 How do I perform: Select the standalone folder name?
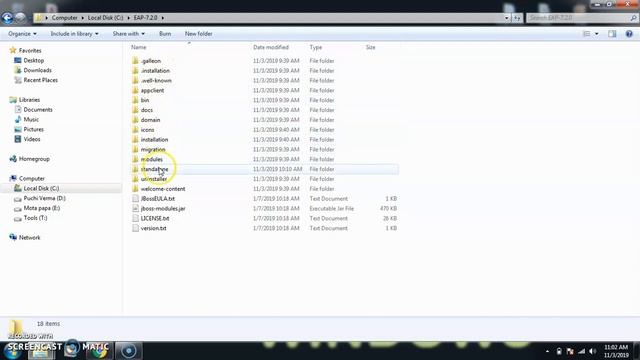point(154,169)
